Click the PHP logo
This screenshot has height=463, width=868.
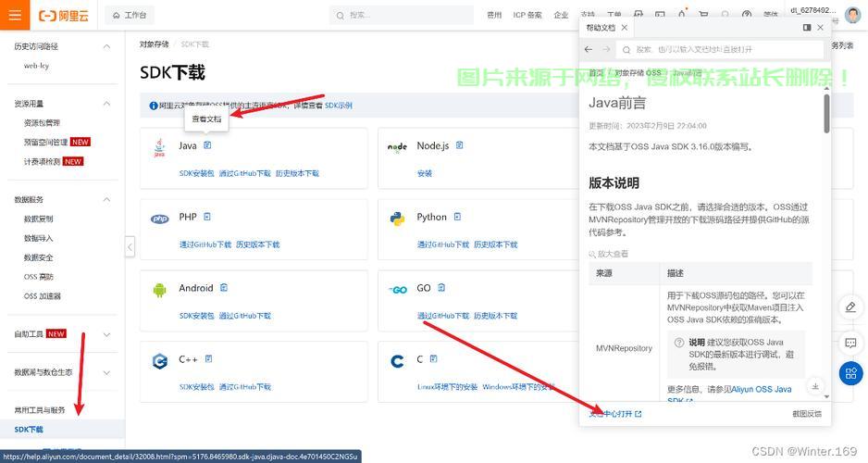click(x=159, y=219)
